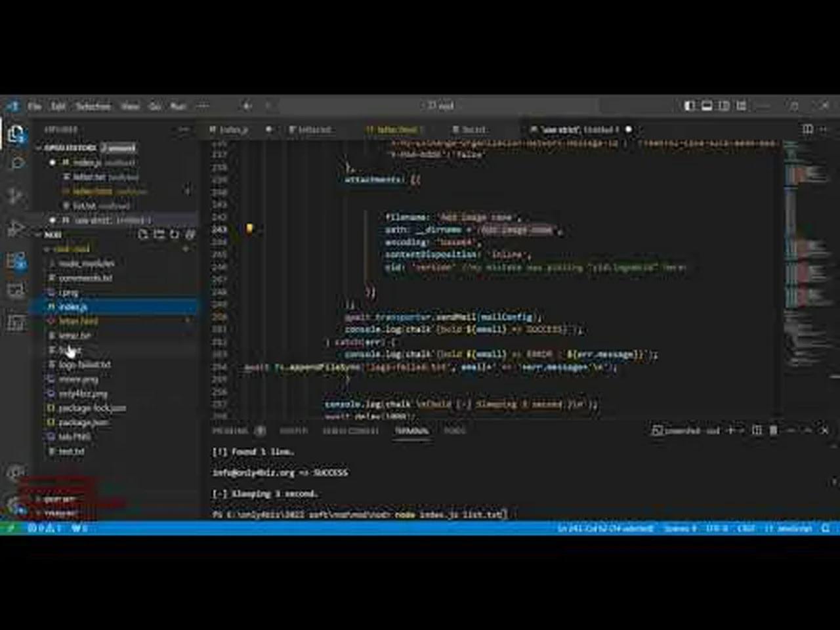Open the new terminal profile dropdown
Image resolution: width=840 pixels, height=630 pixels.
coord(741,431)
